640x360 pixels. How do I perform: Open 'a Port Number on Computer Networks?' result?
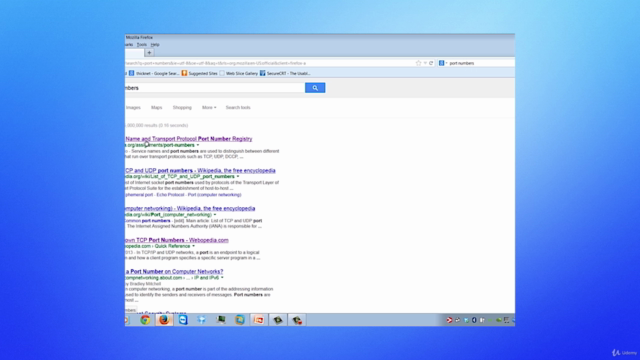174,271
